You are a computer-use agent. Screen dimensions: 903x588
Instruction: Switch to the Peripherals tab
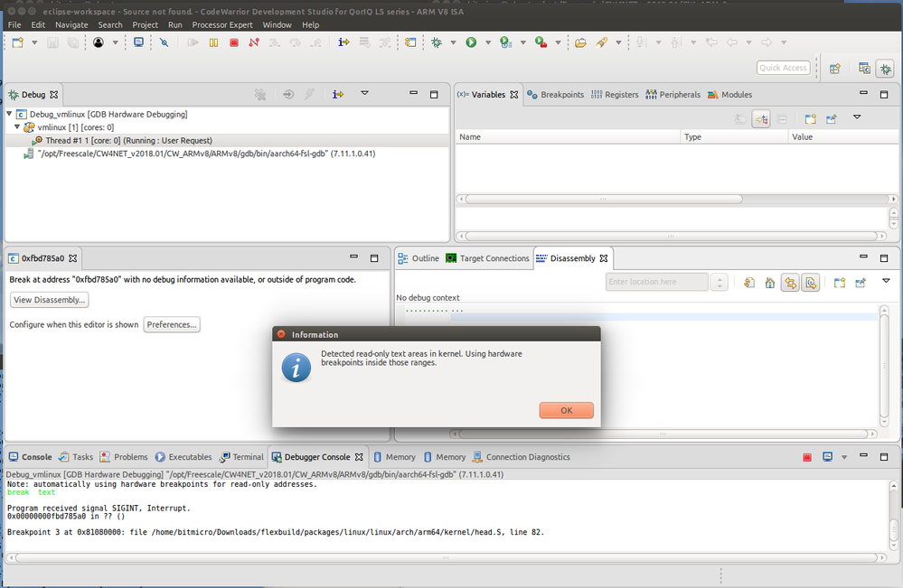673,95
